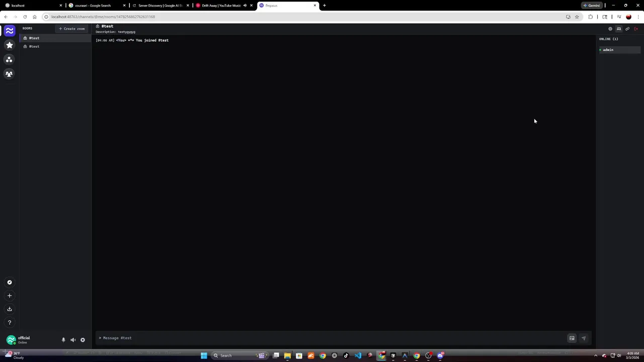Open the three-circles groups sidebar icon

click(x=9, y=59)
